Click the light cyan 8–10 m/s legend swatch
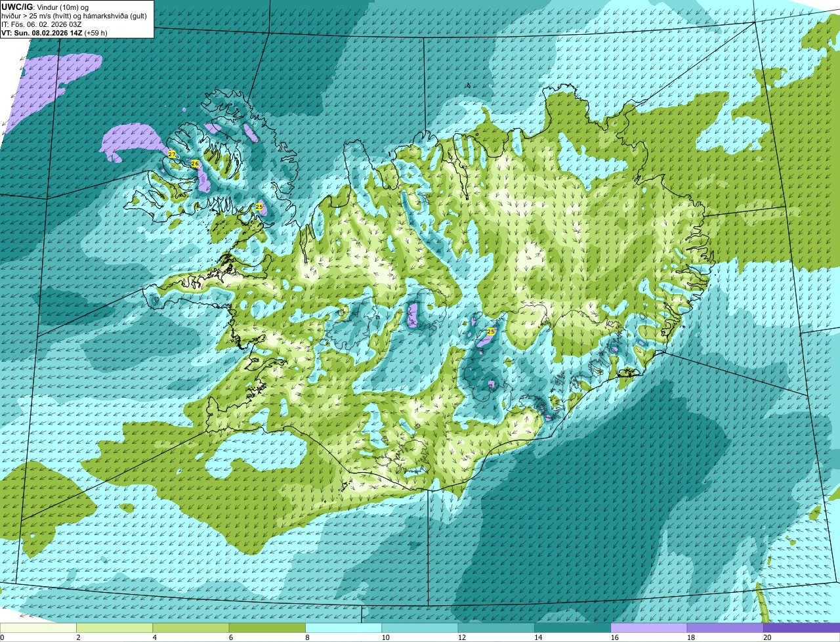This screenshot has height=642, width=840. 344,628
